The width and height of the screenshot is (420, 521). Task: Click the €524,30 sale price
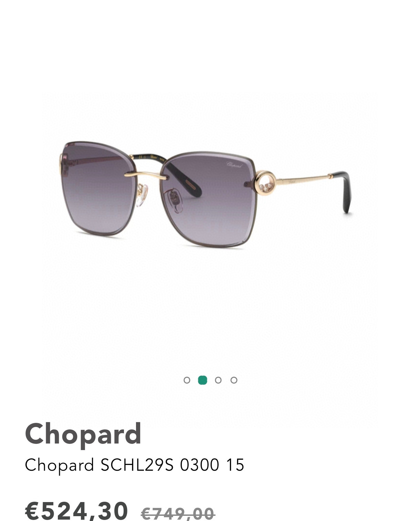[x=76, y=510]
